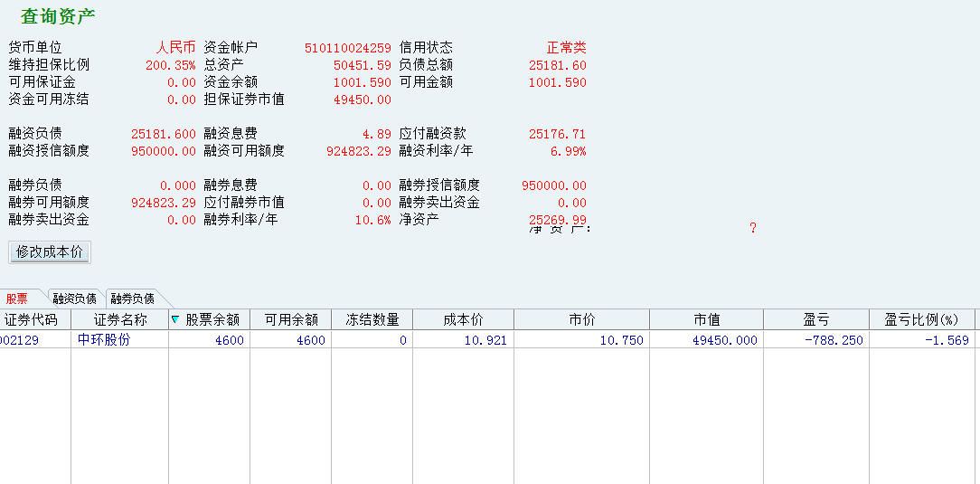Click the 冻结数量 column header
The height and width of the screenshot is (484, 980).
372,319
